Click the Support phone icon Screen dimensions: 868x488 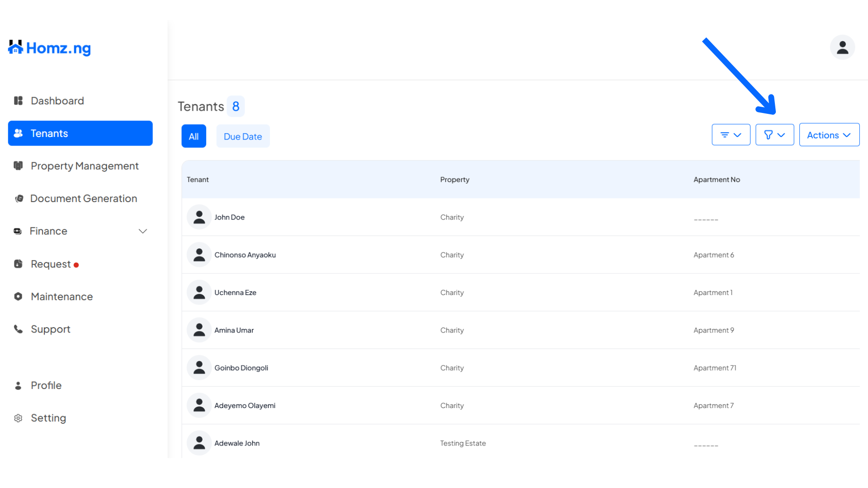click(x=18, y=329)
